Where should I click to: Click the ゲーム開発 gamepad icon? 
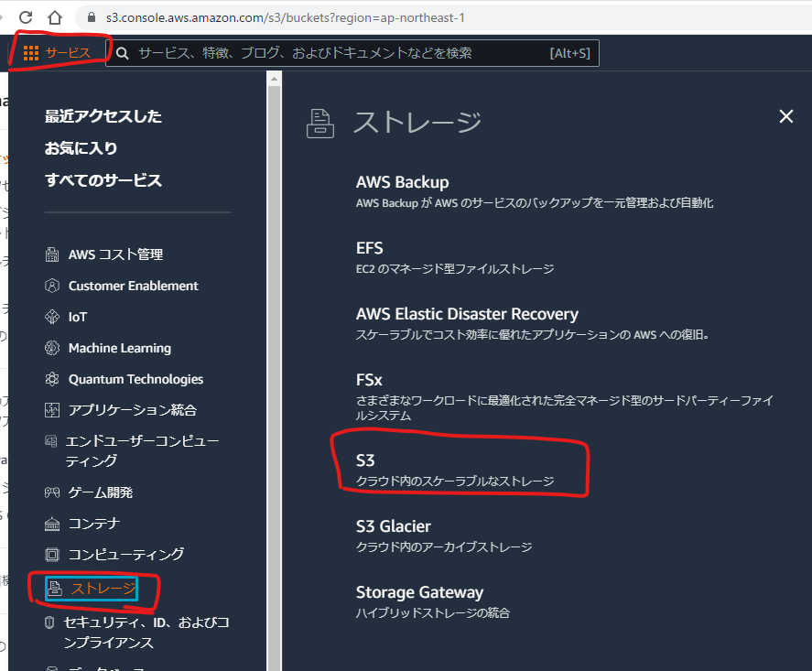52,492
